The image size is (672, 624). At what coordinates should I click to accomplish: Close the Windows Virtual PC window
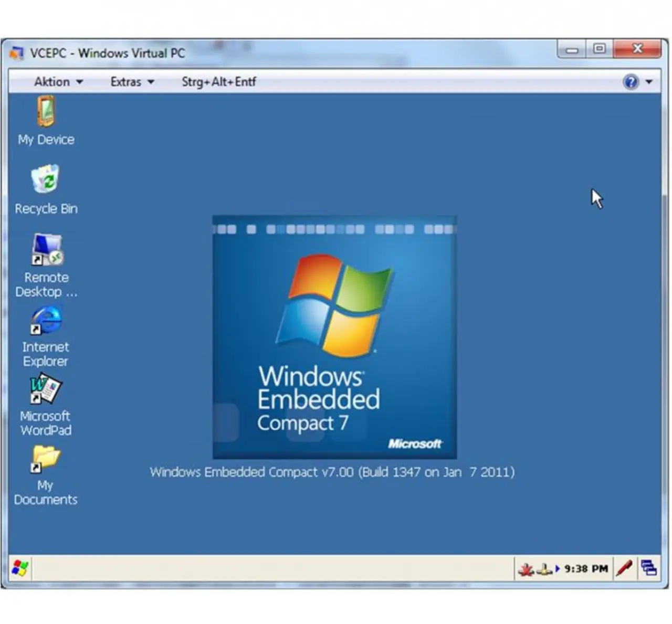click(637, 49)
